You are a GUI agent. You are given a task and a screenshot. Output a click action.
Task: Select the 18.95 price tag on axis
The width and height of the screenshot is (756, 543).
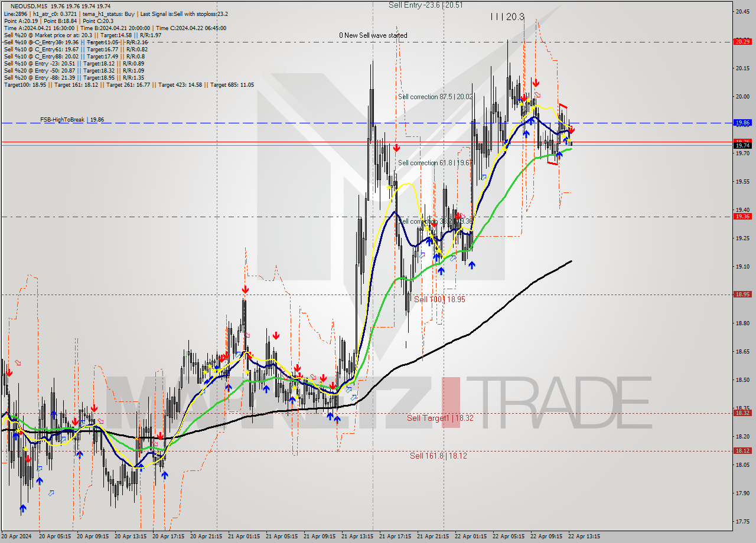coord(742,295)
